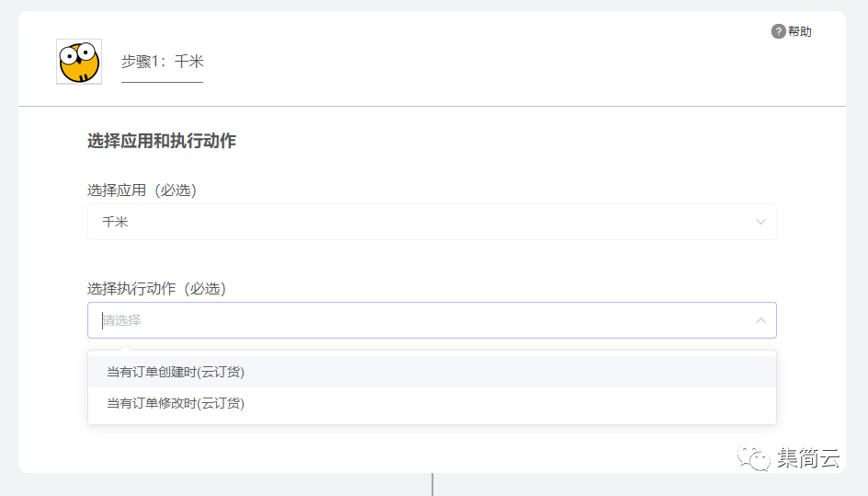Edit the step title 步骤1：千米
The image size is (868, 496).
[162, 62]
